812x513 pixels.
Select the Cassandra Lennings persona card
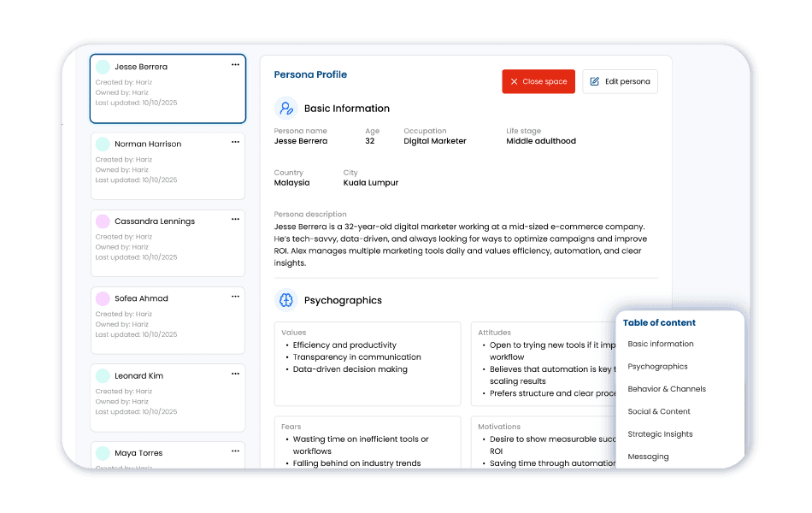point(168,244)
